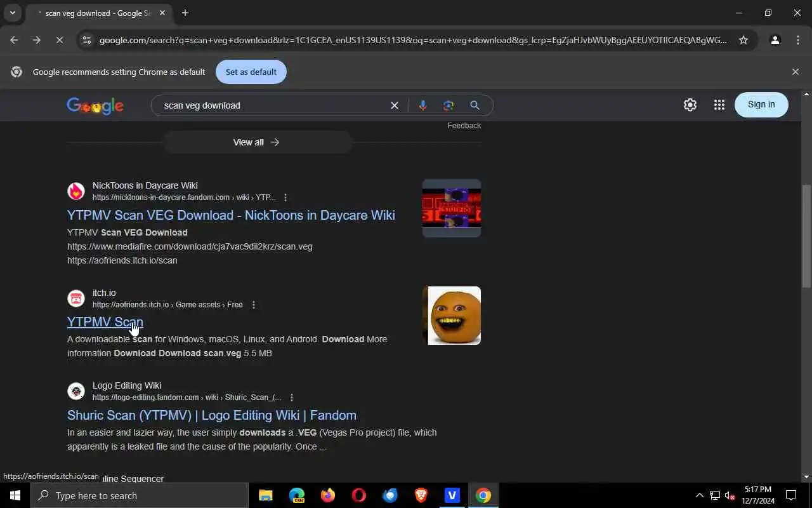Open more options for Logo Editing Wiki result

pos(292,398)
